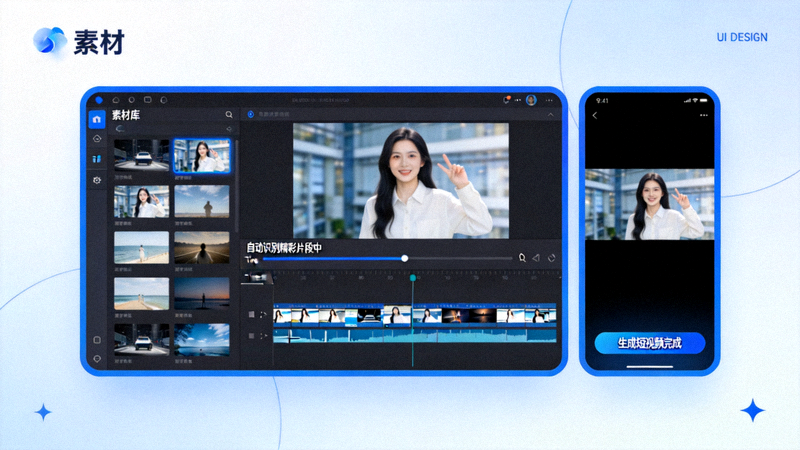800x450 pixels.
Task: Click the white handle on the progress slider
Action: [405, 259]
